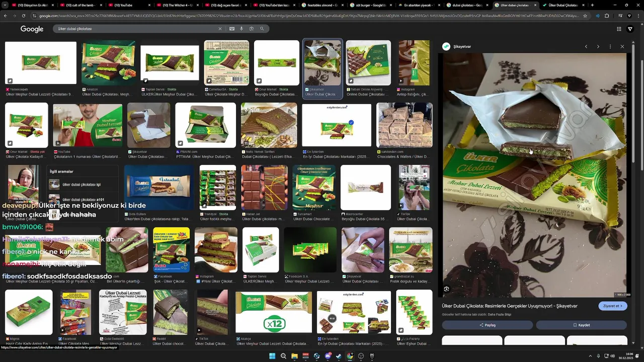644x362 pixels.
Task: Click the Kaydet save button
Action: [x=581, y=325]
